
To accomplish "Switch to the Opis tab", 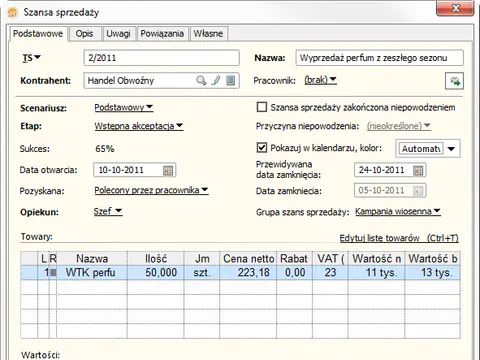I will coord(84,34).
